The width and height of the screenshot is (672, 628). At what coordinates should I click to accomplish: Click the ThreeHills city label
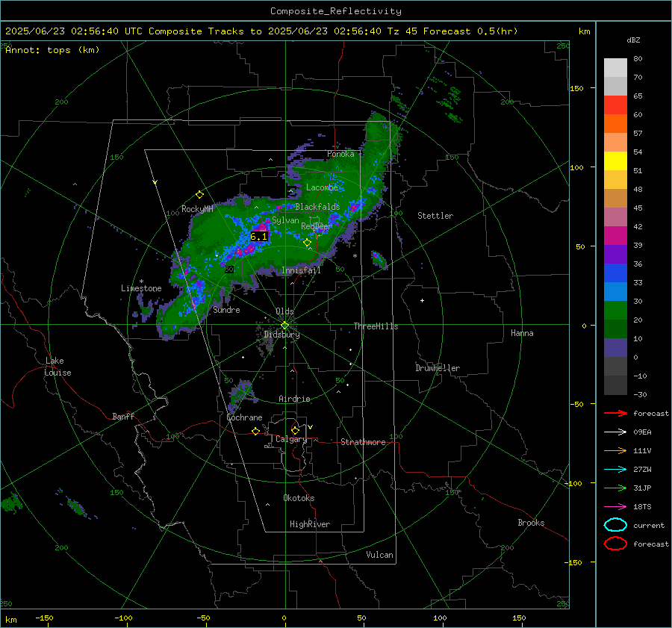[376, 326]
